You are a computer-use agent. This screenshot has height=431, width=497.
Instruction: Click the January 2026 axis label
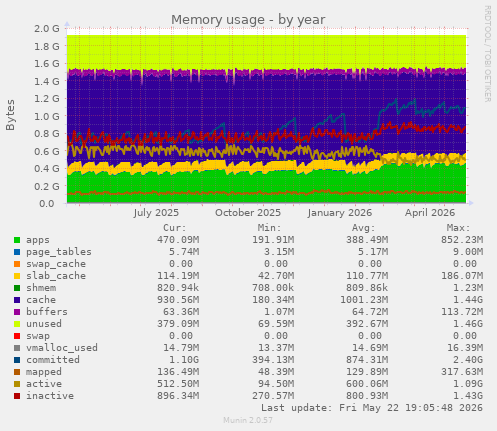[x=340, y=213]
